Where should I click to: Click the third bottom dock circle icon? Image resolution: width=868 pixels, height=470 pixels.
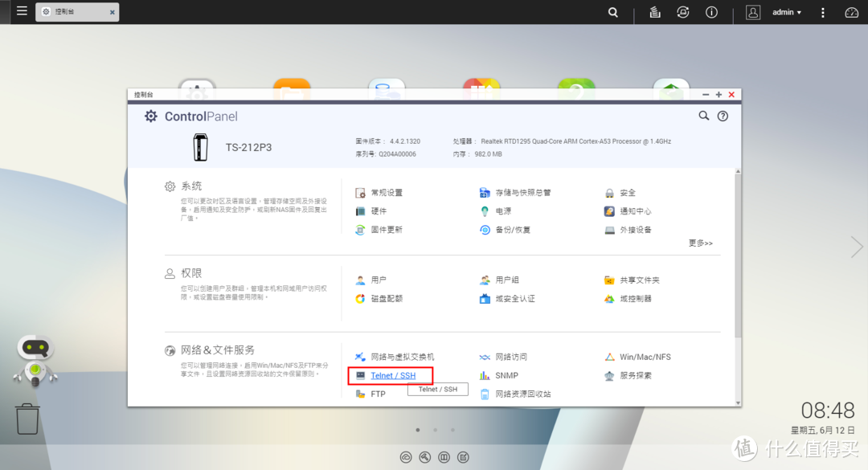pyautogui.click(x=444, y=457)
